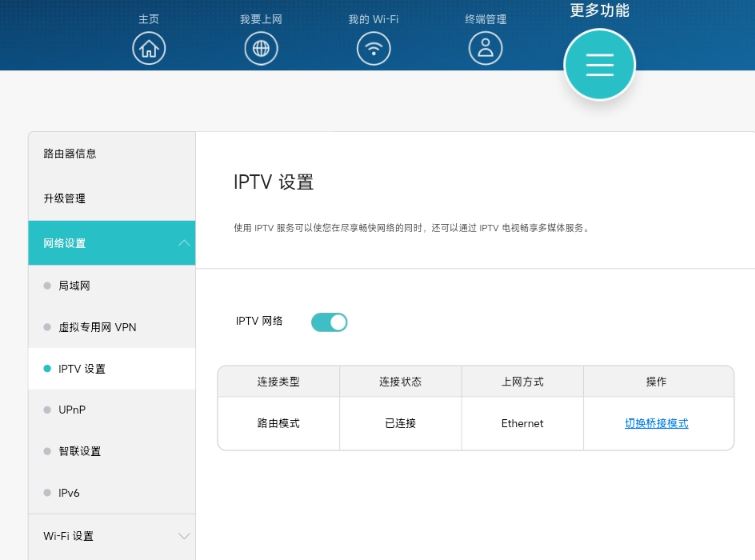The width and height of the screenshot is (755, 560).
Task: Open UPnP settings page
Action: click(72, 410)
